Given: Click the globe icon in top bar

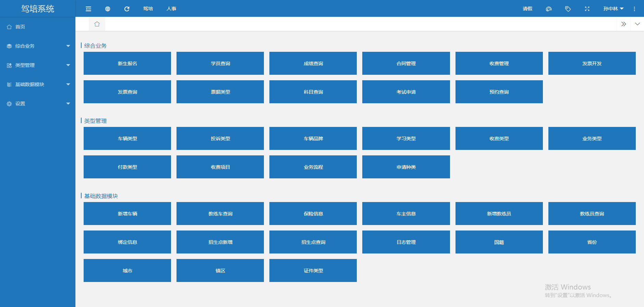Looking at the screenshot, I should click(108, 9).
